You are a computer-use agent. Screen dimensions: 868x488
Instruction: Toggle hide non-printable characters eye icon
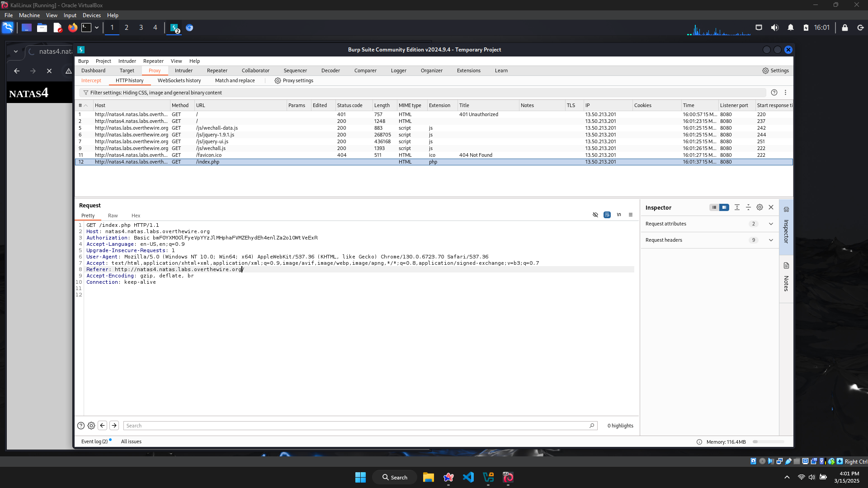[x=595, y=215]
